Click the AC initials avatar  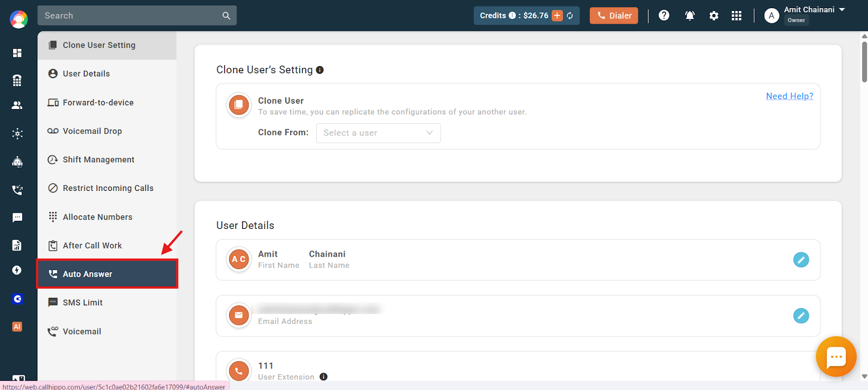pyautogui.click(x=239, y=260)
